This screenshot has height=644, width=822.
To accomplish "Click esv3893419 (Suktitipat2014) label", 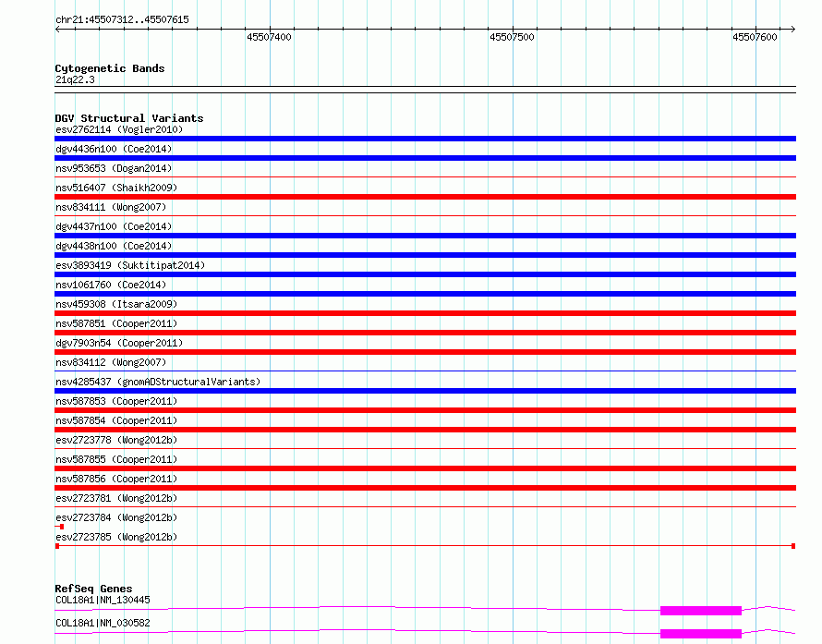I will [130, 265].
